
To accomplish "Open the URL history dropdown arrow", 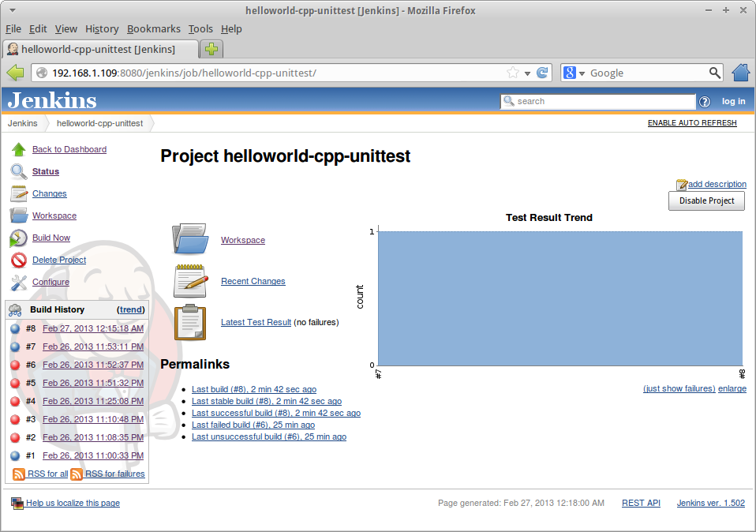I will 527,73.
